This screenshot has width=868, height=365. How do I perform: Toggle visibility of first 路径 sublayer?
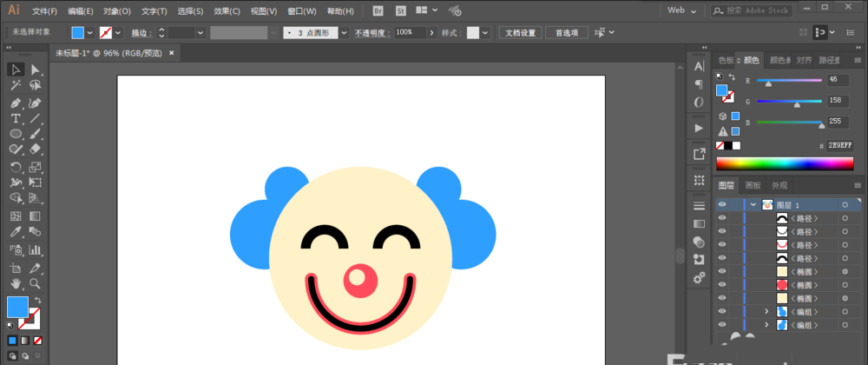click(722, 219)
